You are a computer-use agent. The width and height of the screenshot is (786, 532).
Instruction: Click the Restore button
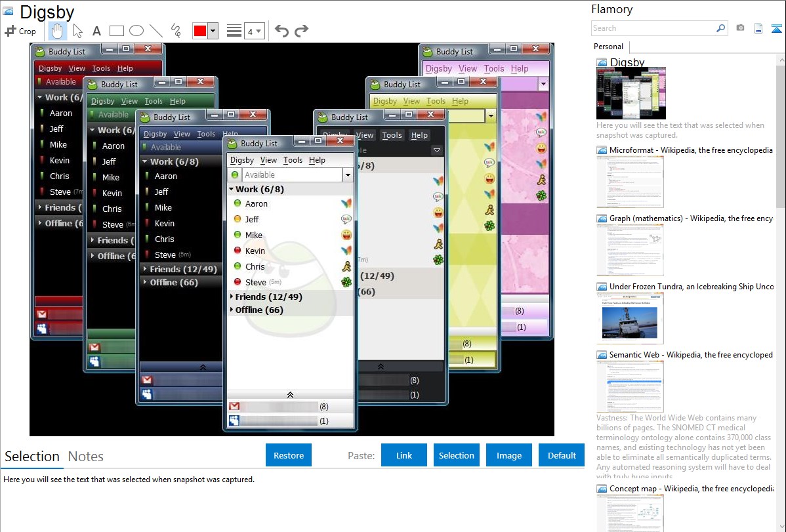click(x=289, y=455)
